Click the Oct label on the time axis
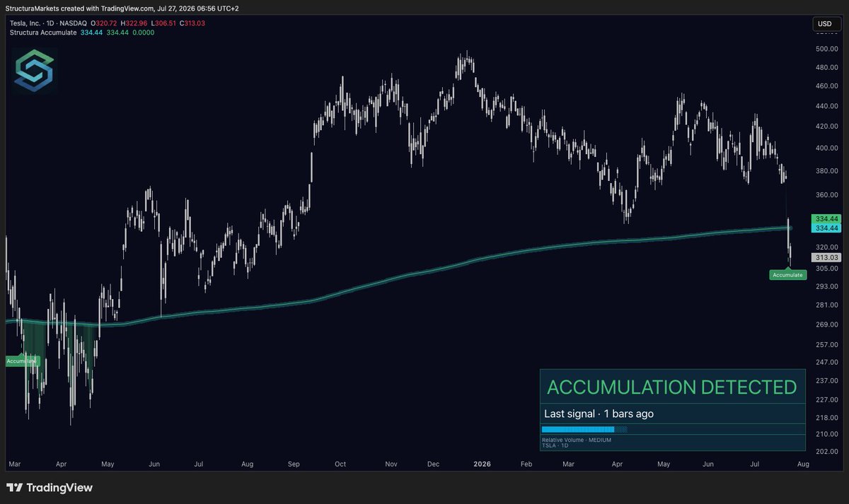The image size is (849, 504). 340,464
